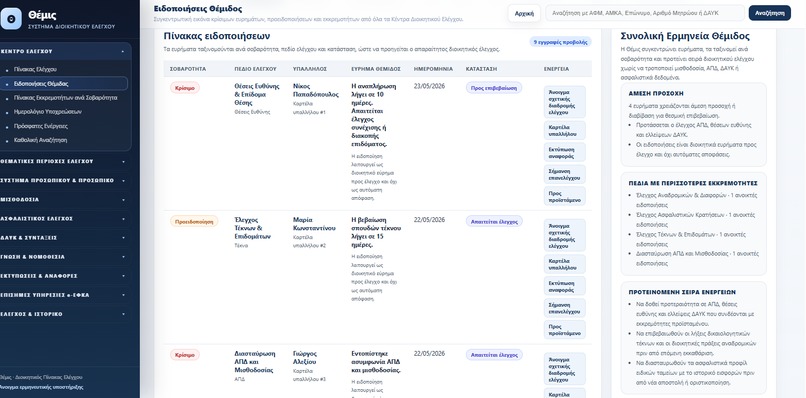Image resolution: width=806 pixels, height=398 pixels.
Task: Expand the ΓΝΩΣΗ & ΝΟΜΟΘΕΣΙΑ section
Action: tap(64, 257)
